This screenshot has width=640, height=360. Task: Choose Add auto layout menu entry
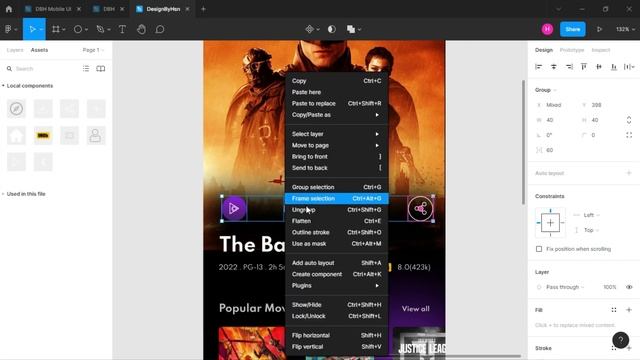click(336, 263)
